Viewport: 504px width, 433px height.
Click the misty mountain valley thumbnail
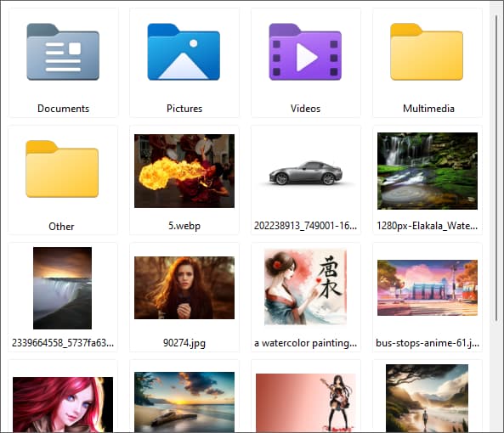(x=428, y=398)
